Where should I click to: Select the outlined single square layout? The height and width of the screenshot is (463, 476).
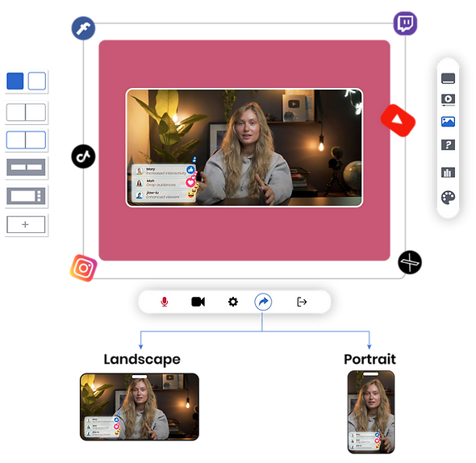pyautogui.click(x=37, y=81)
